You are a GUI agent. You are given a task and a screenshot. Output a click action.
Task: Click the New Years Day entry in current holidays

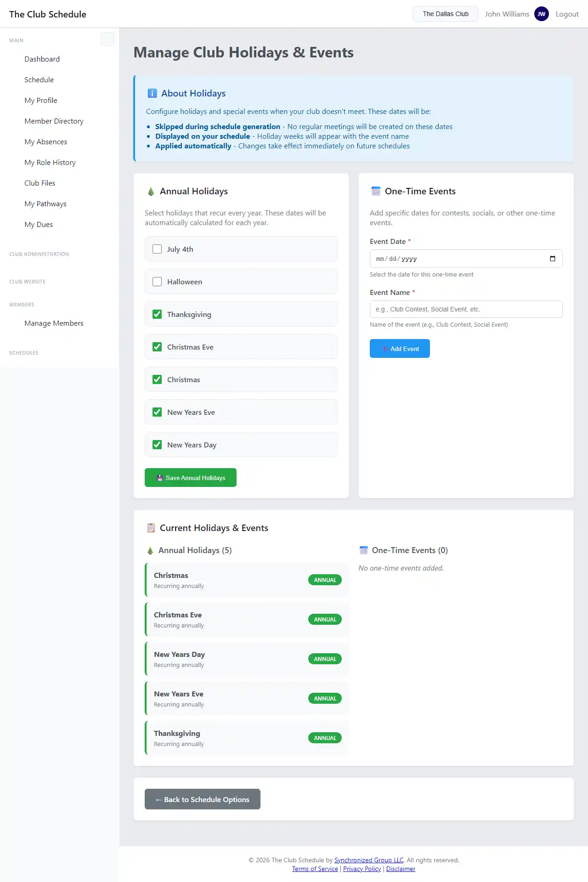click(x=247, y=659)
